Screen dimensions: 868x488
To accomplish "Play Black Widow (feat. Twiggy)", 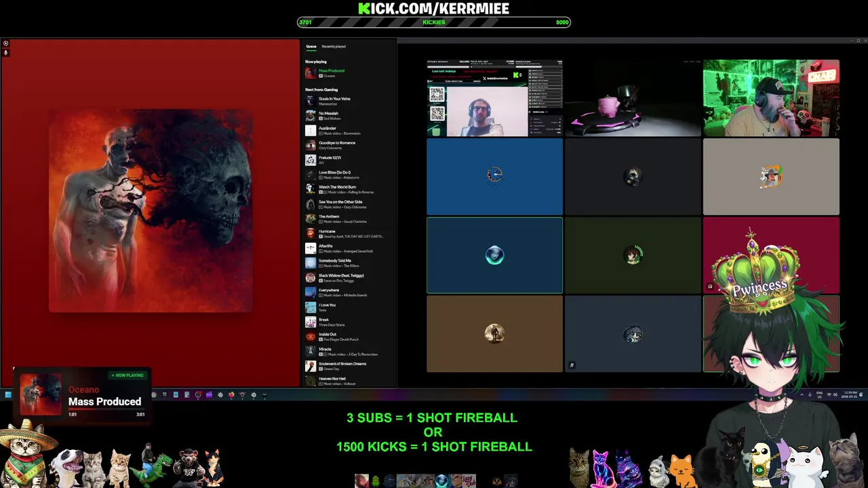I will [x=349, y=278].
